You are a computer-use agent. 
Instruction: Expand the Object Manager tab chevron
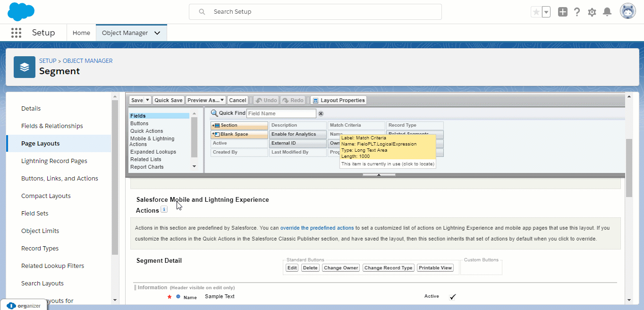[157, 33]
